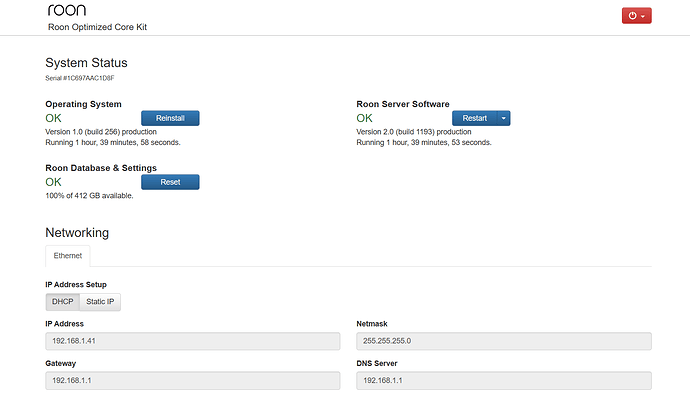Click the Gateway field

tap(193, 381)
